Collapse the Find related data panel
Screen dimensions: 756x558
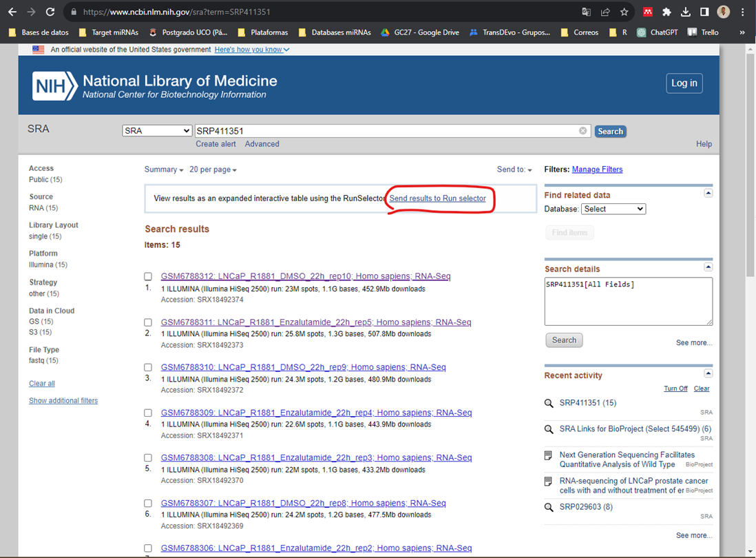[x=708, y=194]
